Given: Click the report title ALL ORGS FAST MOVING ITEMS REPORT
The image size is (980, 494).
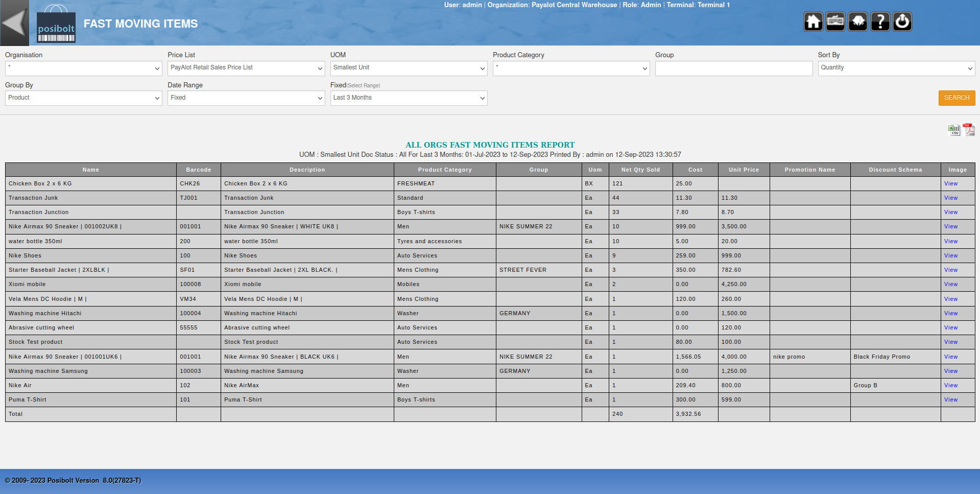Looking at the screenshot, I should [x=490, y=145].
